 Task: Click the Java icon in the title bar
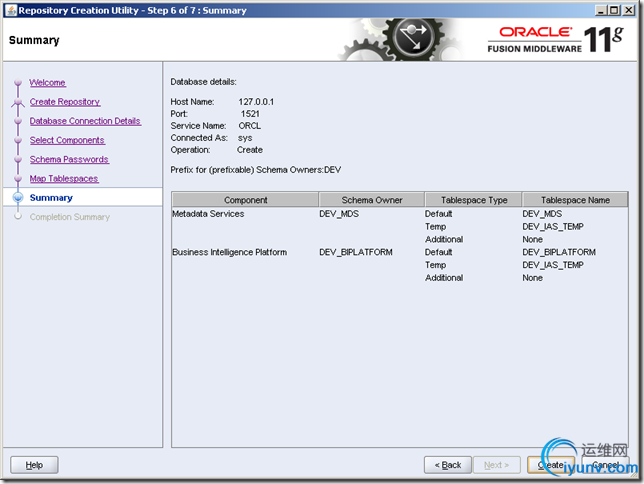[12, 10]
